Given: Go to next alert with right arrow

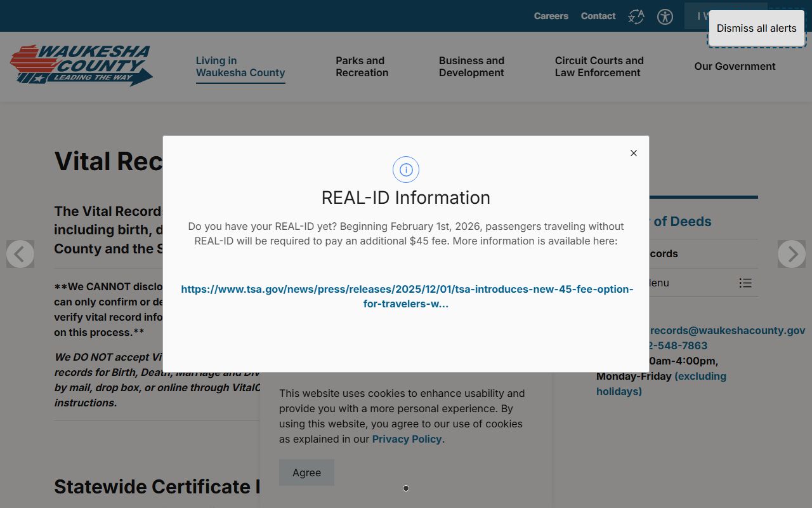Looking at the screenshot, I should coord(791,254).
